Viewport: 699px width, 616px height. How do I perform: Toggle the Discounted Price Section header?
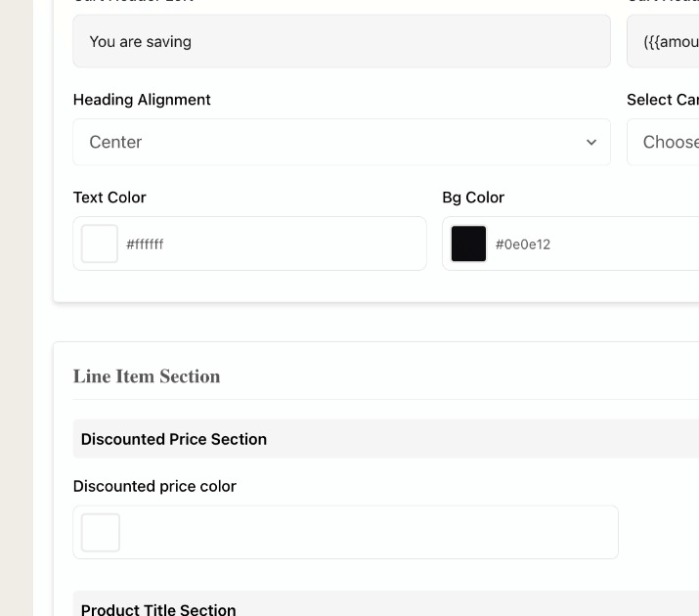tap(385, 439)
